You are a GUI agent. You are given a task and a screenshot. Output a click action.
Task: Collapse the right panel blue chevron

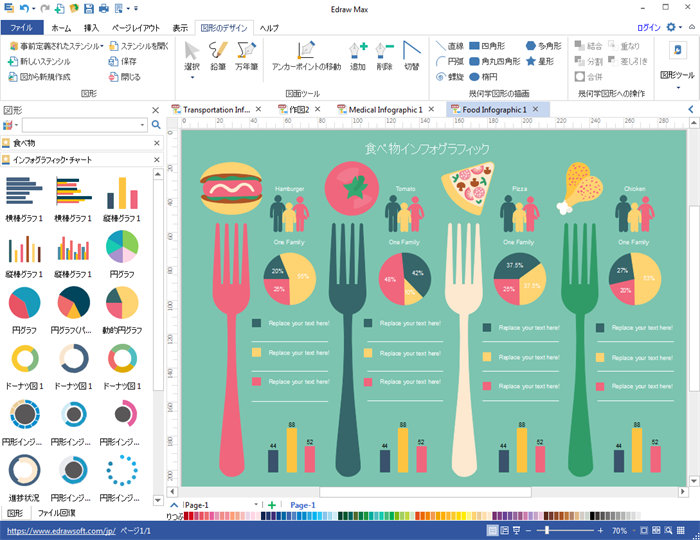(x=691, y=109)
